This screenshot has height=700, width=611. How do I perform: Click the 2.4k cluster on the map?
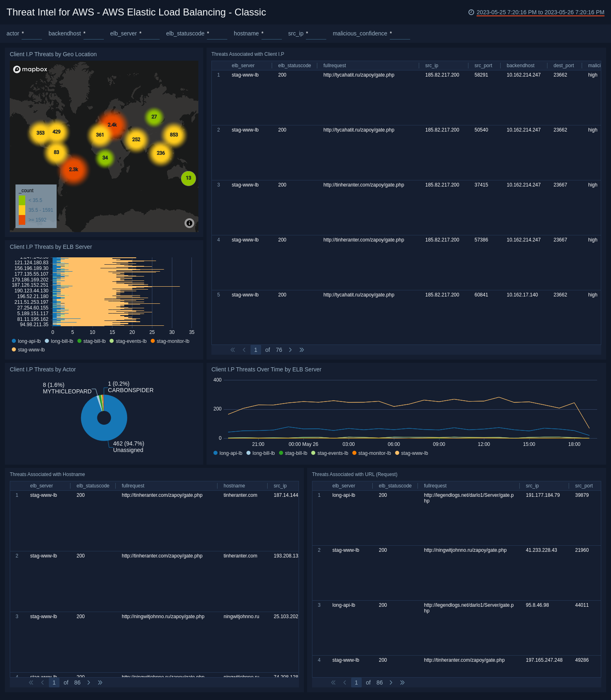[112, 125]
